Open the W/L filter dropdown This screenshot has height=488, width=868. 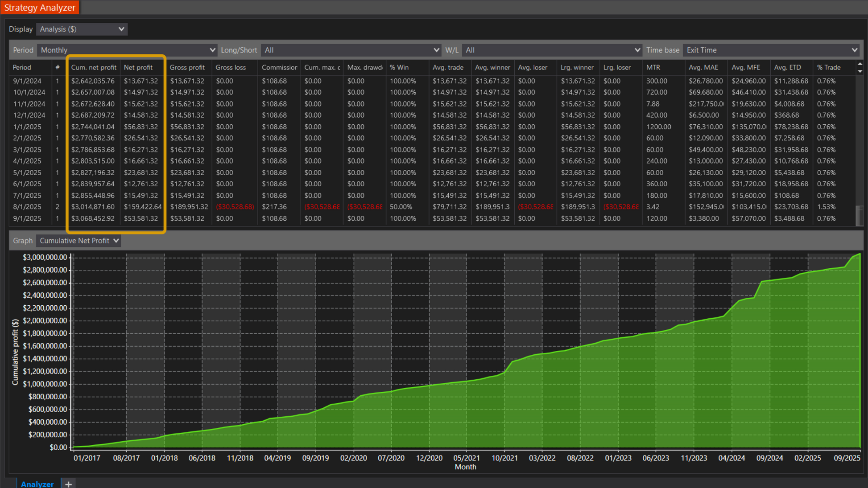(552, 50)
